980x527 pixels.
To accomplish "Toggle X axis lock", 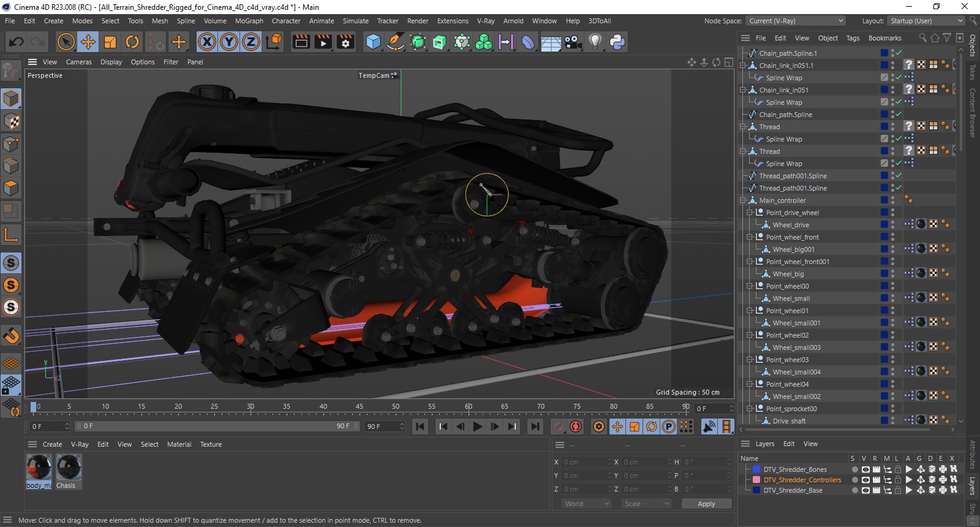I will [207, 42].
